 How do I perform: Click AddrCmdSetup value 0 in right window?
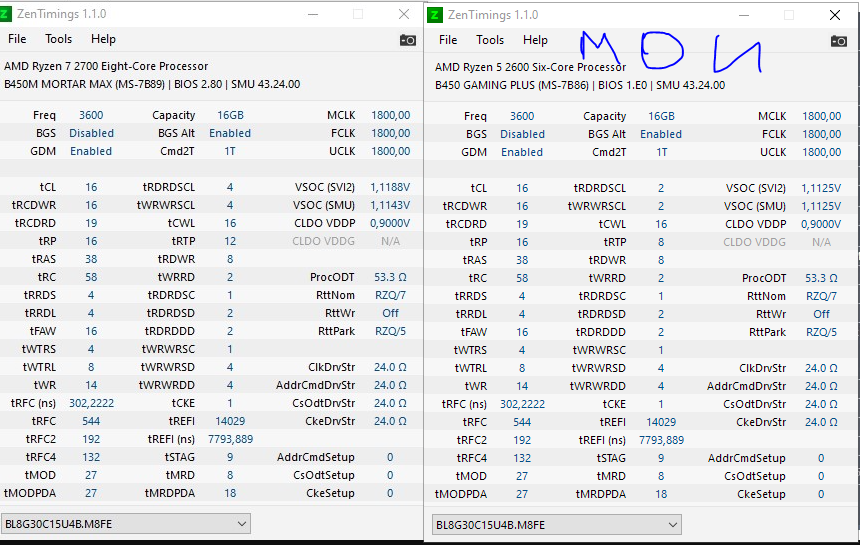point(821,458)
